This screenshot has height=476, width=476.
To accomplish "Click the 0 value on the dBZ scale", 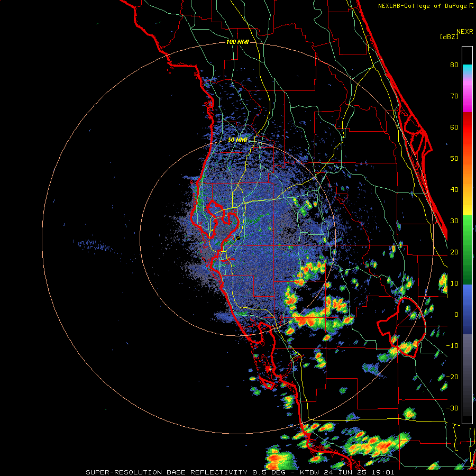I will (456, 315).
